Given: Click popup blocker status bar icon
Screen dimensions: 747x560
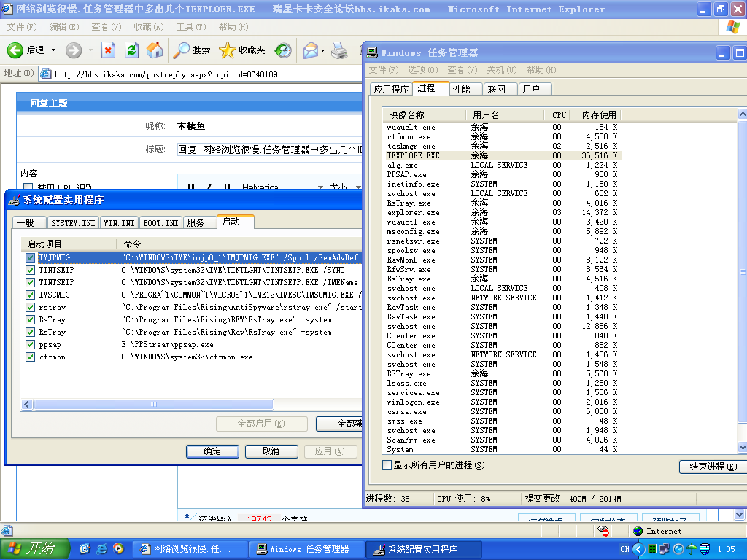Looking at the screenshot, I should coord(603,531).
